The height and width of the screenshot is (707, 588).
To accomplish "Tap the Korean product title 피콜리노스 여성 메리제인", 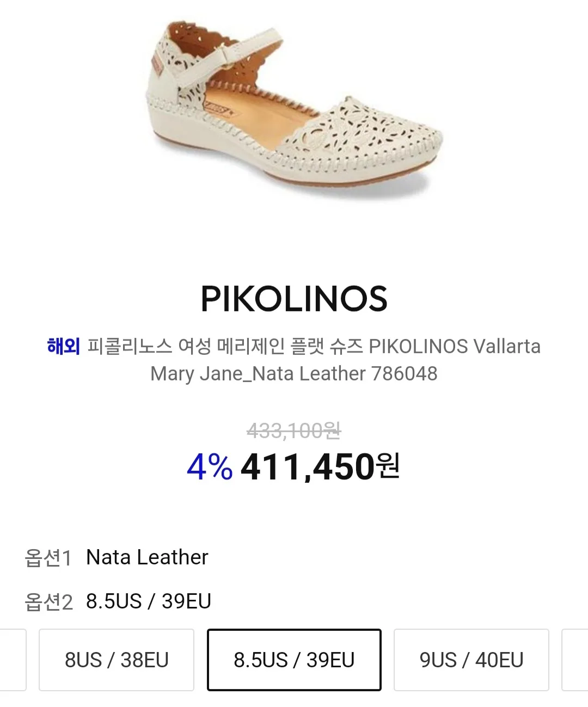I will click(x=186, y=346).
